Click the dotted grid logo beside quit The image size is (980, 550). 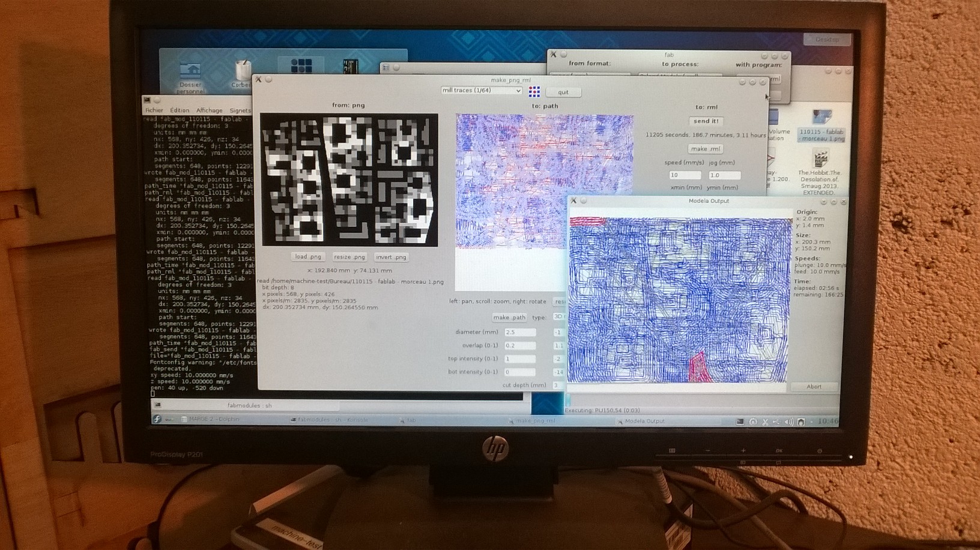click(x=534, y=92)
